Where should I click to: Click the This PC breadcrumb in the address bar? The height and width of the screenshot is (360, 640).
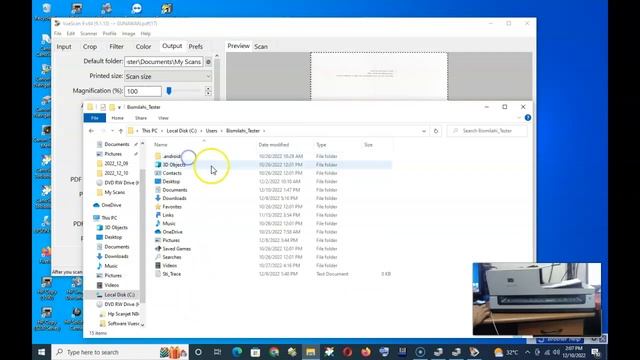pyautogui.click(x=149, y=131)
